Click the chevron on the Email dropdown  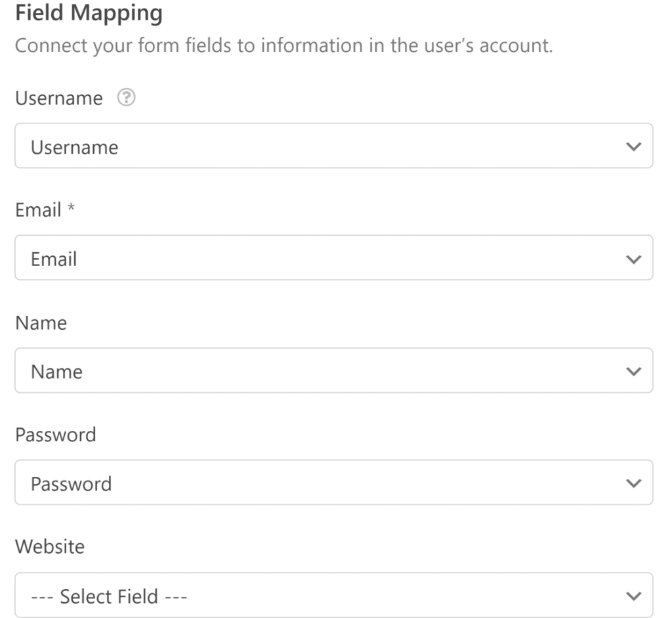(632, 257)
